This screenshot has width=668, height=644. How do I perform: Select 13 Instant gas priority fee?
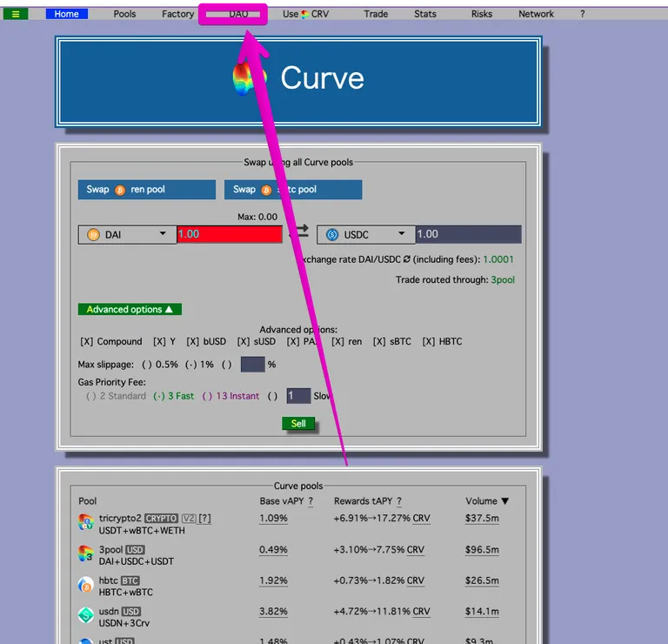230,396
